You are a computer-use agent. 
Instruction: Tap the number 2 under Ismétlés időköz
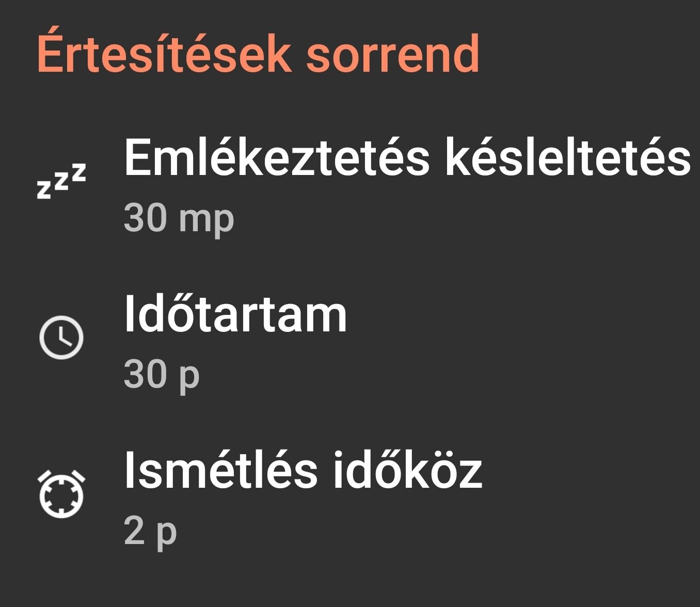click(134, 531)
